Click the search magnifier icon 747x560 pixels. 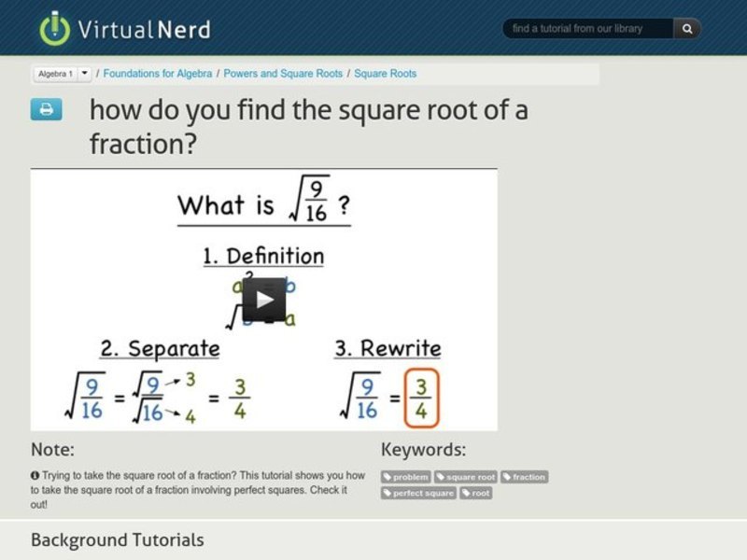tap(685, 29)
